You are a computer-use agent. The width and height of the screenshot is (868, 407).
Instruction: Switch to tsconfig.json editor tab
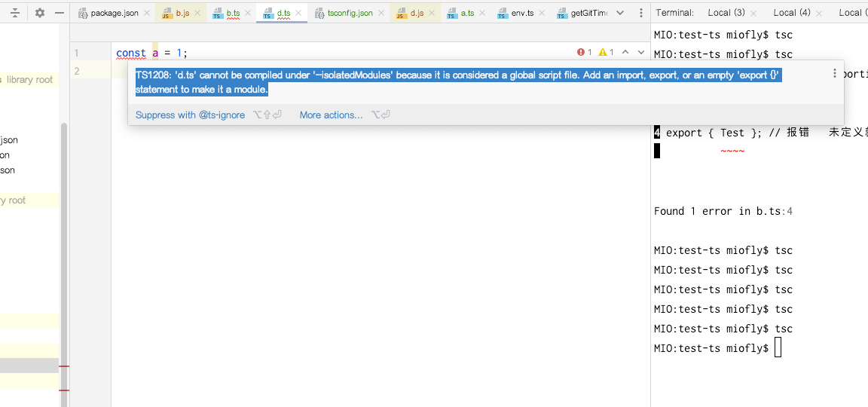point(350,13)
